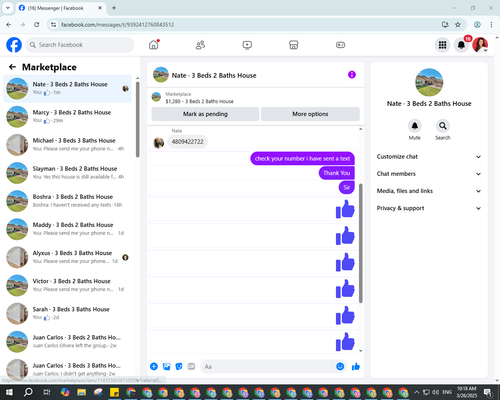The width and height of the screenshot is (500, 400).
Task: View site information icon in address bar
Action: point(53,25)
